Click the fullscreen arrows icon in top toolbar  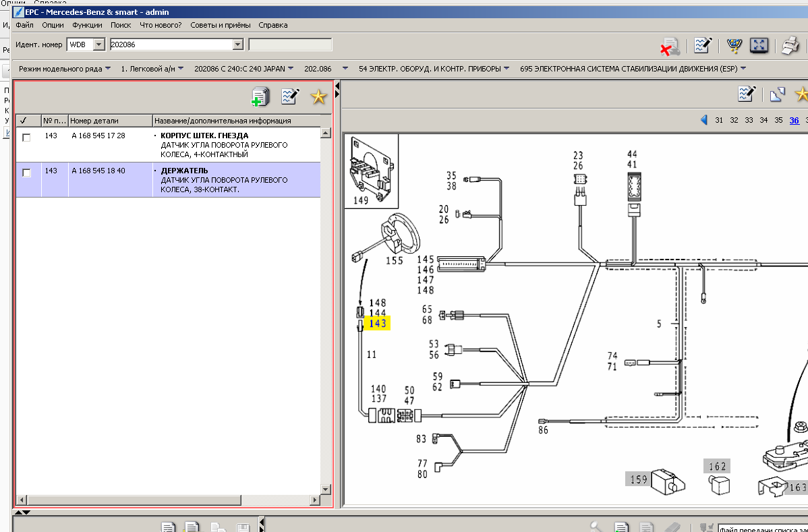(x=759, y=45)
